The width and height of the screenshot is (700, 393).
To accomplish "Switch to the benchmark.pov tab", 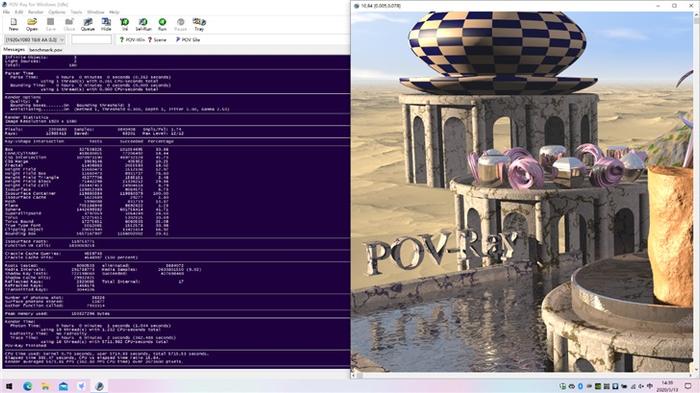I will pos(46,50).
